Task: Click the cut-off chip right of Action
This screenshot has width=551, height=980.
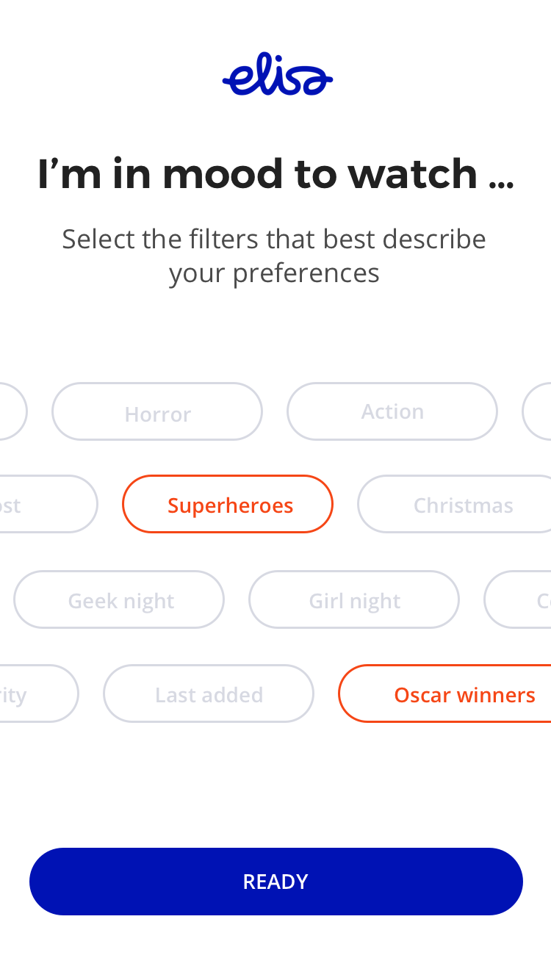Action: click(539, 412)
